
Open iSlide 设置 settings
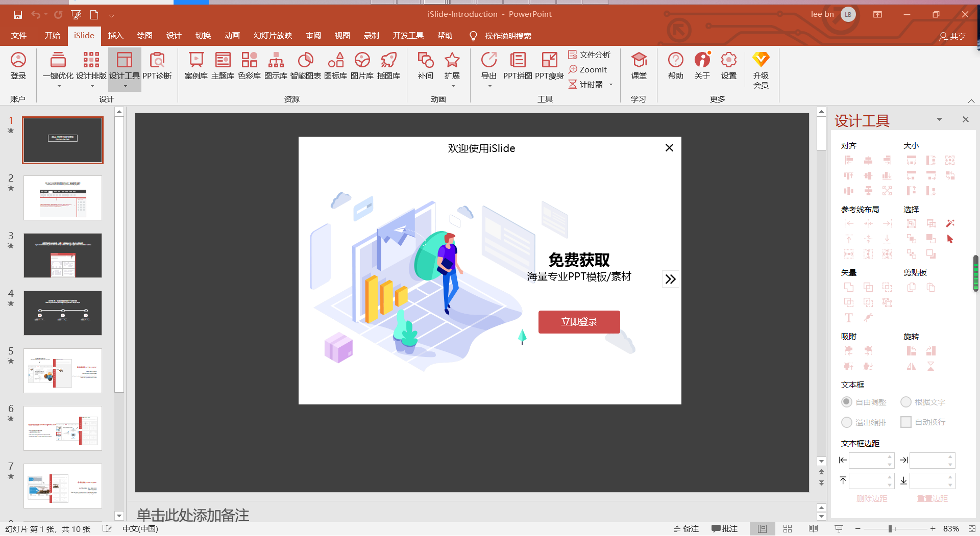[728, 66]
